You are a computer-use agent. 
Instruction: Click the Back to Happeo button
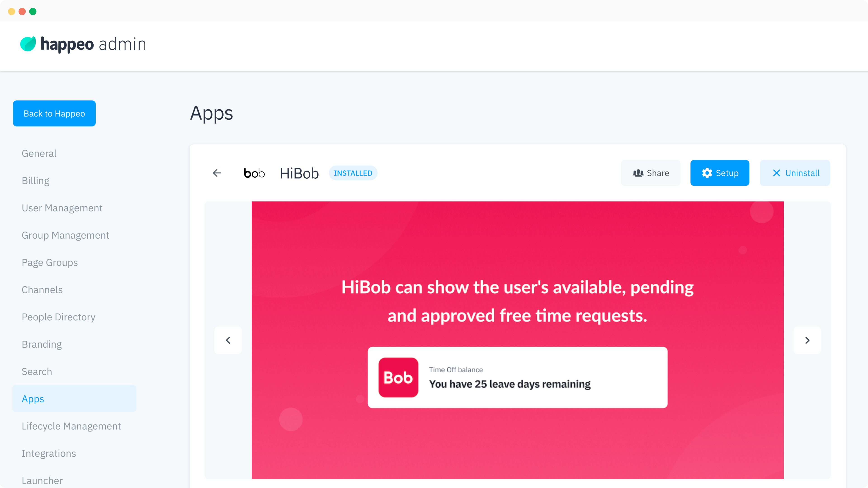click(x=54, y=113)
